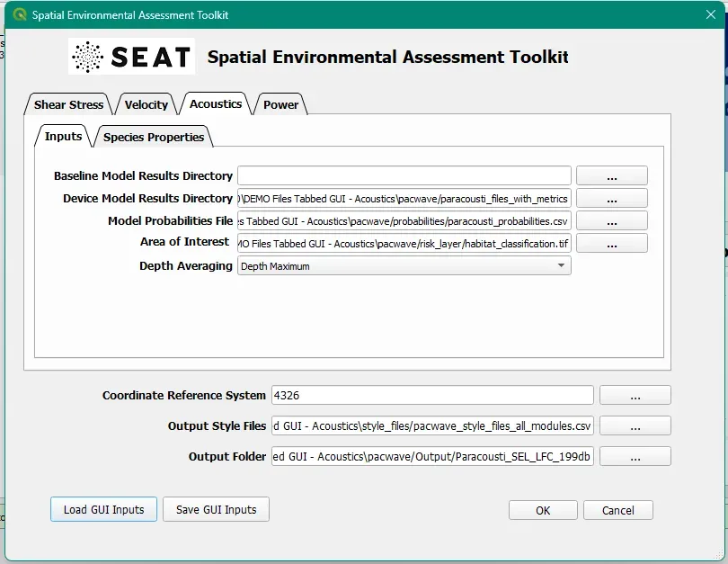Click the QGIS icon in title bar

(20, 14)
